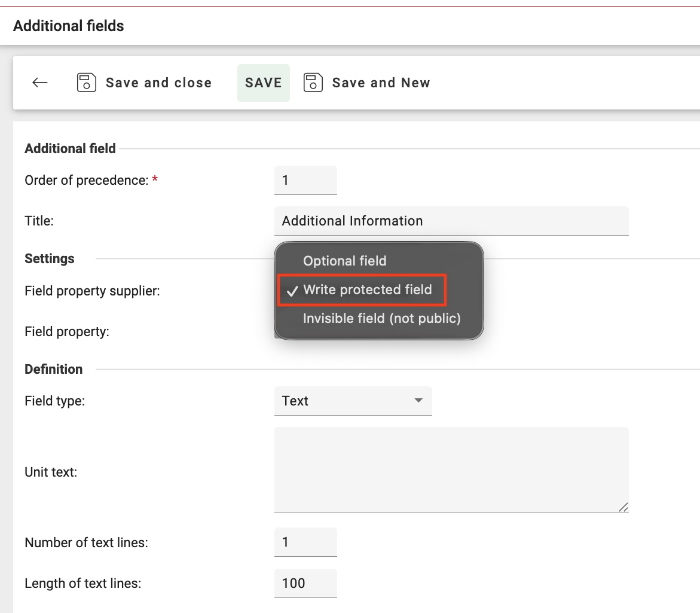Click the floppy disk icon for Save and New
Viewport: 700px width, 613px height.
pyautogui.click(x=313, y=83)
